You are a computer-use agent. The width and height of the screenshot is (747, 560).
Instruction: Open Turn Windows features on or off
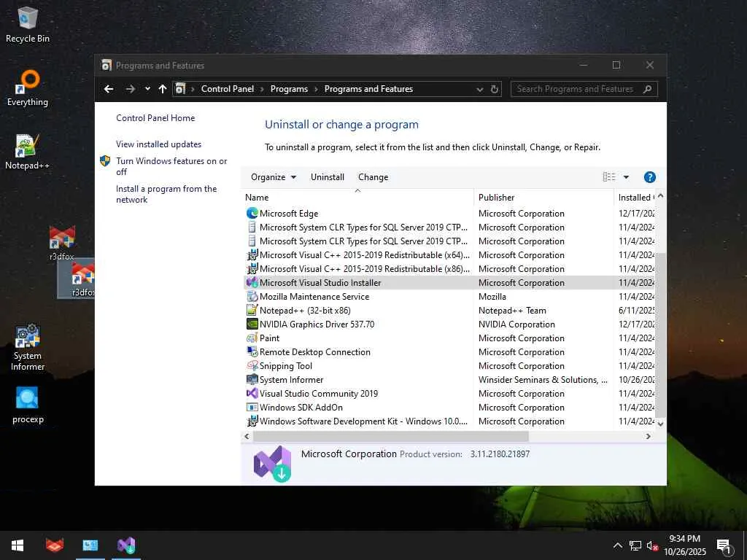pyautogui.click(x=171, y=166)
